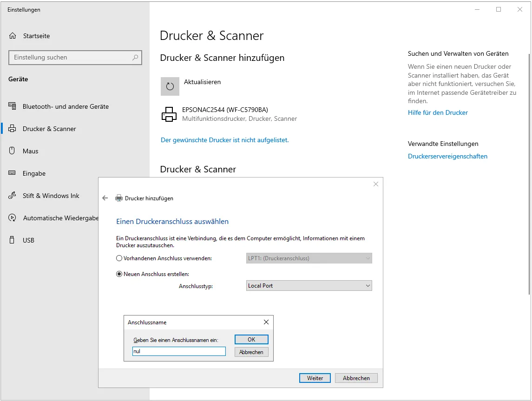Open the LPT1 Druckeranschluss dropdown
Screen dimensions: 532x401
[309, 258]
